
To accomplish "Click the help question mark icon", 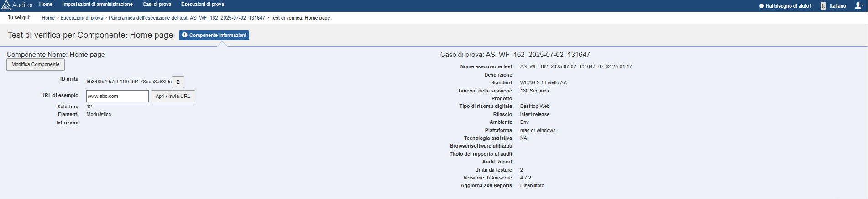I will 762,6.
